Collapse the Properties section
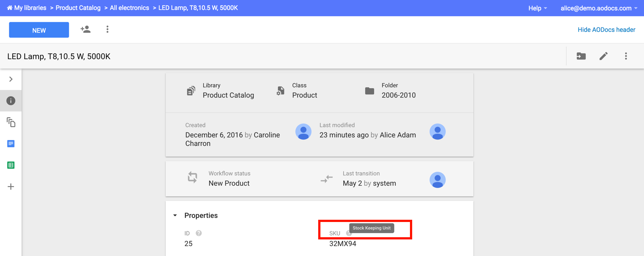The image size is (644, 256). (175, 216)
